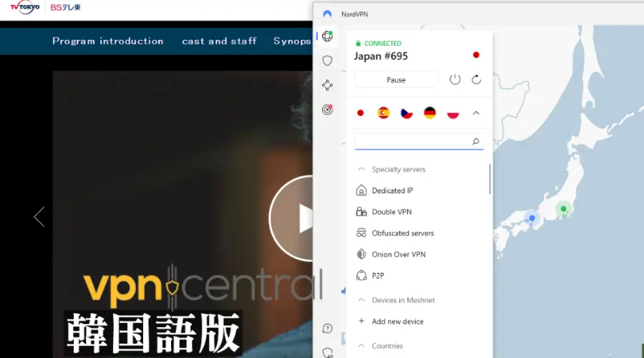The width and height of the screenshot is (644, 358).
Task: Select the Japan flag in recent connections
Action: tap(360, 112)
